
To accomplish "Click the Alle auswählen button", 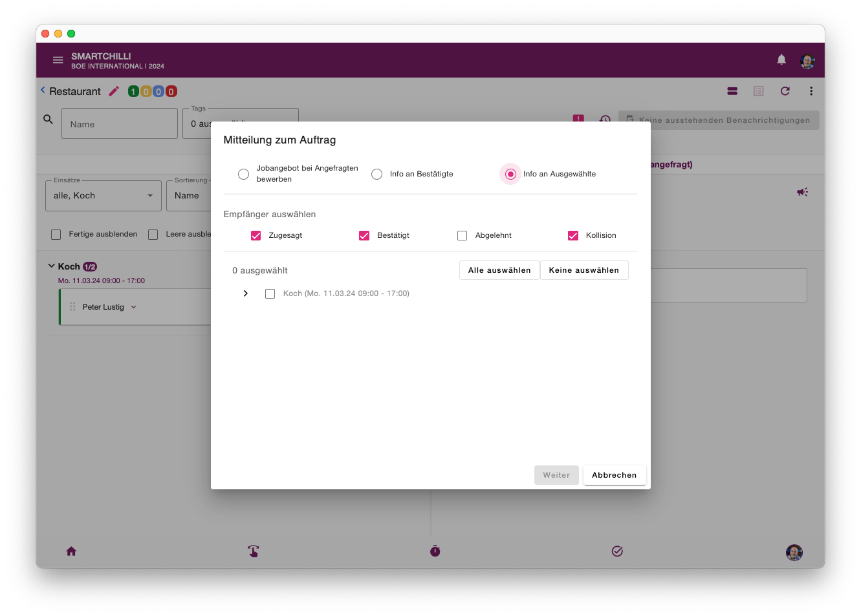I will (x=499, y=270).
